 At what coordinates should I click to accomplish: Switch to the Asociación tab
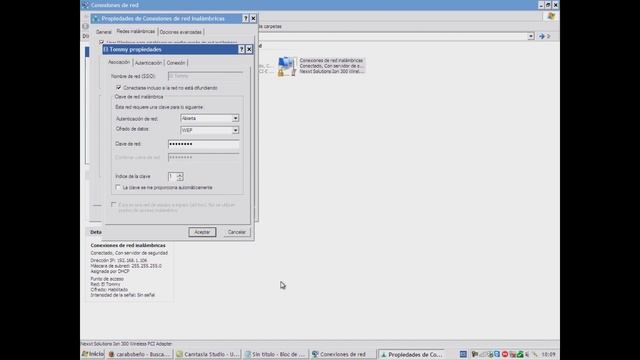click(x=119, y=62)
